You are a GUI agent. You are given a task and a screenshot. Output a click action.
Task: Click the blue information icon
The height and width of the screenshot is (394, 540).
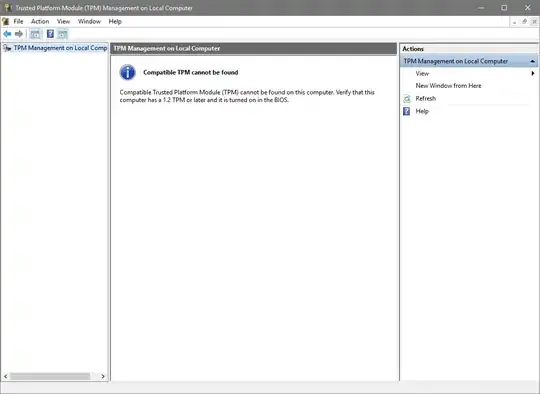tap(127, 72)
